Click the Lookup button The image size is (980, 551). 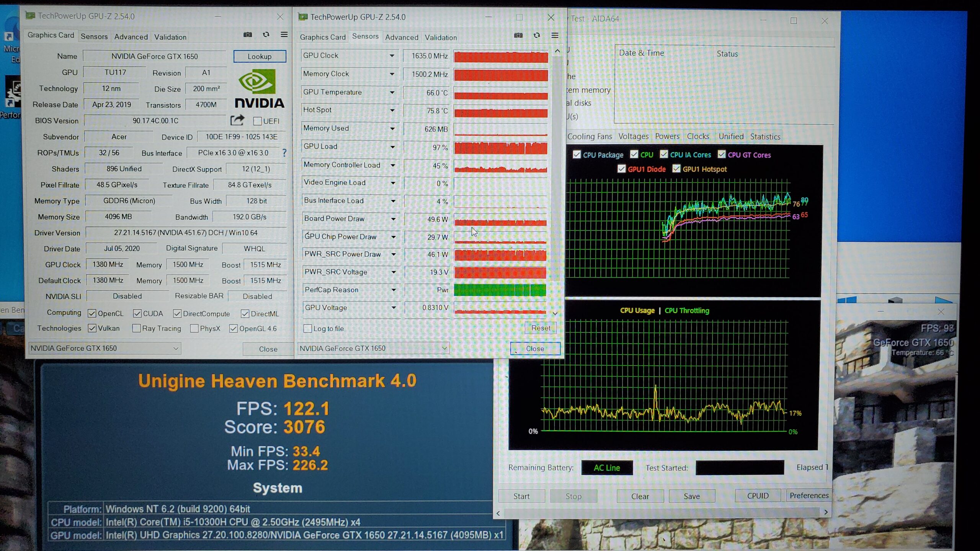pos(260,57)
